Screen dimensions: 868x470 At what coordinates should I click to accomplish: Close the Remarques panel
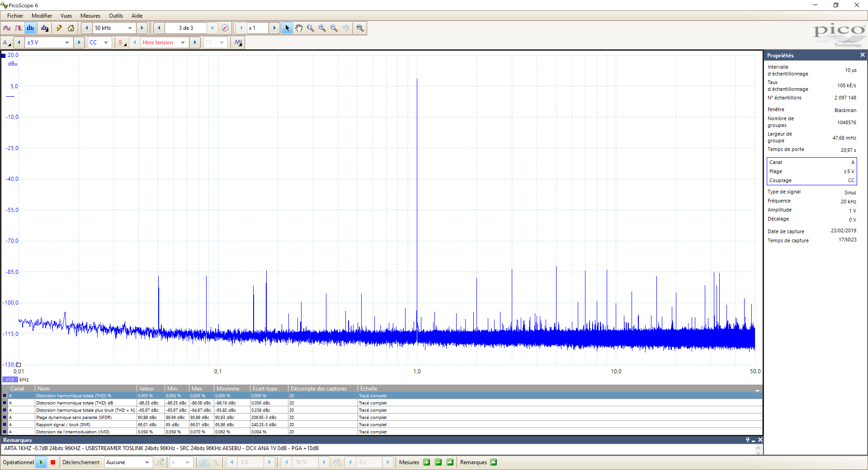tap(760, 440)
